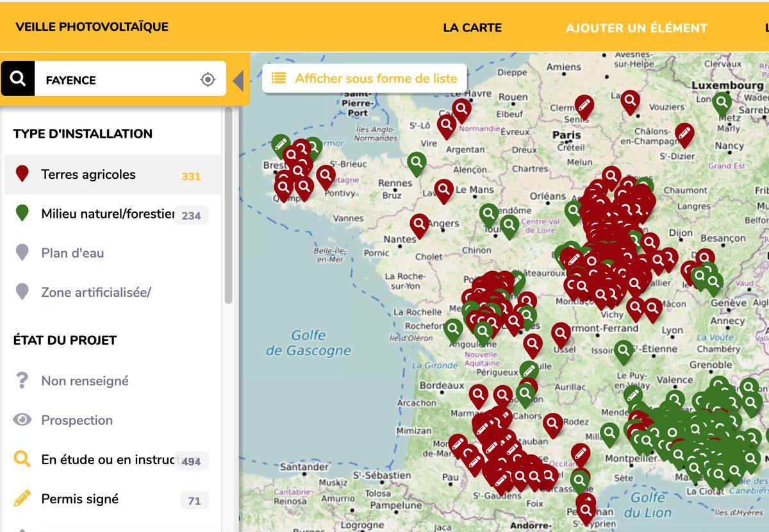Toggle En étude ou en instruction filter
This screenshot has height=532, width=769.
[113, 460]
